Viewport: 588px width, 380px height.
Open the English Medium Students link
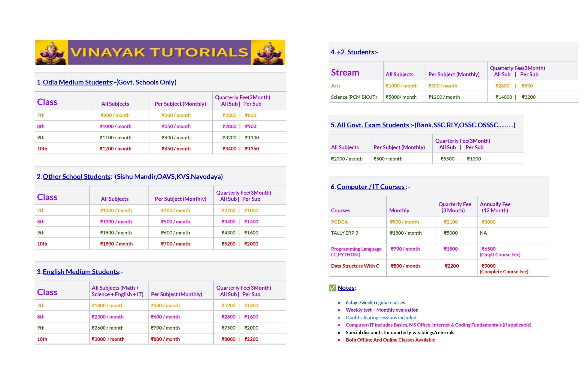[81, 272]
